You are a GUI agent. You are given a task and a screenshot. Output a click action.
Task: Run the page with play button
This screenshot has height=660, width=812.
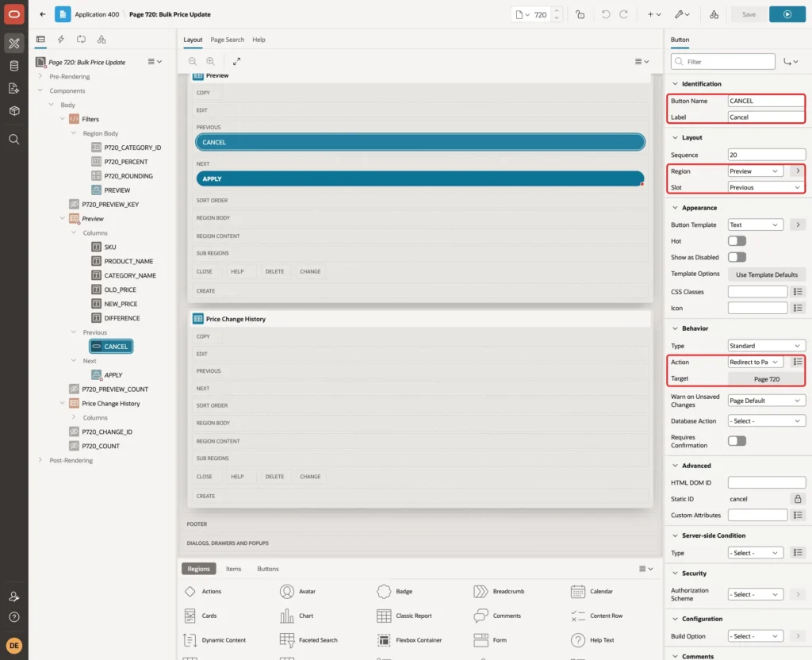[x=787, y=14]
